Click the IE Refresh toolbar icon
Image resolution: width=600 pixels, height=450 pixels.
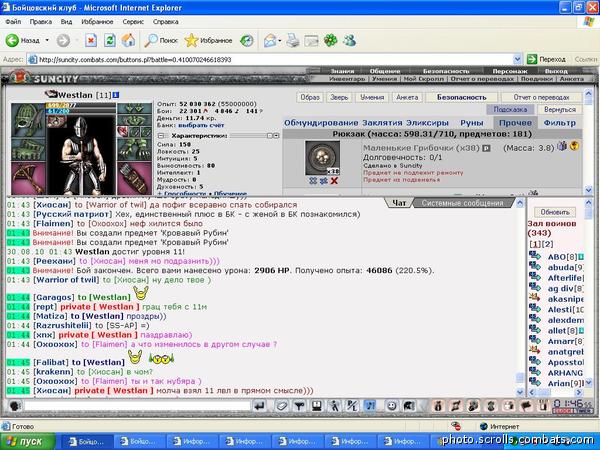tap(110, 40)
